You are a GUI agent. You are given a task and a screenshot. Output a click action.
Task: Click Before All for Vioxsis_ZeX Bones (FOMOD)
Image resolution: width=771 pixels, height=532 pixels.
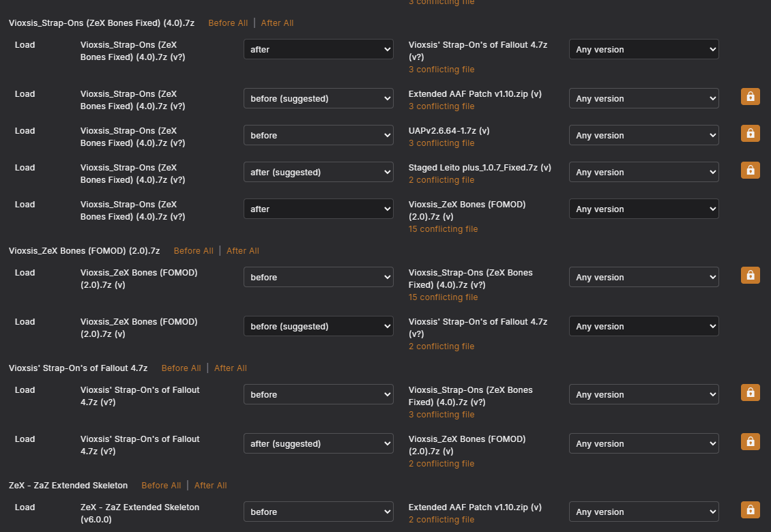coord(193,251)
